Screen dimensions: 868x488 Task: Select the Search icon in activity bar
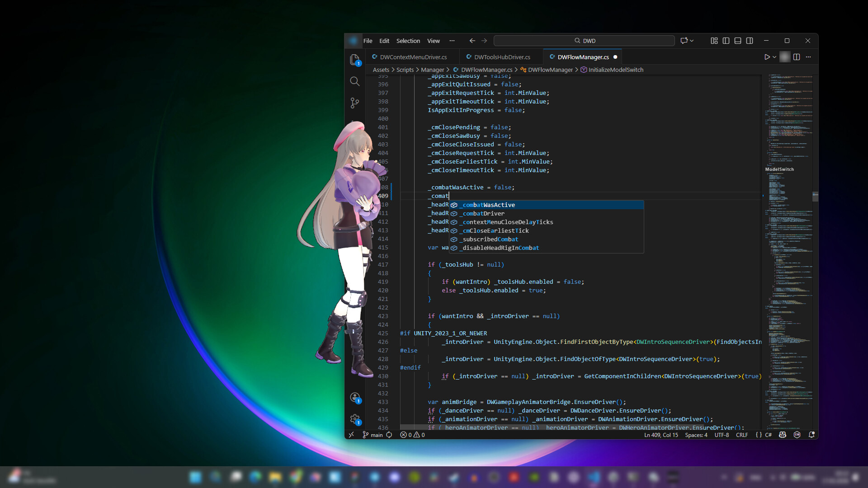(354, 81)
